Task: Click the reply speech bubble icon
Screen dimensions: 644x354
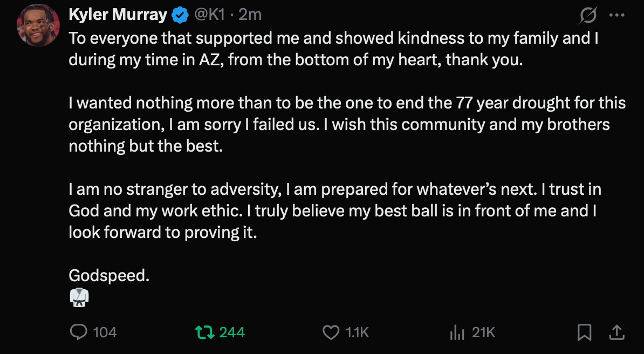Action: tap(79, 332)
